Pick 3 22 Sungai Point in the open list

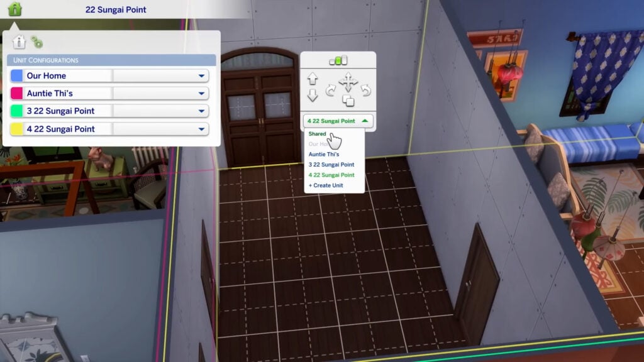(331, 165)
